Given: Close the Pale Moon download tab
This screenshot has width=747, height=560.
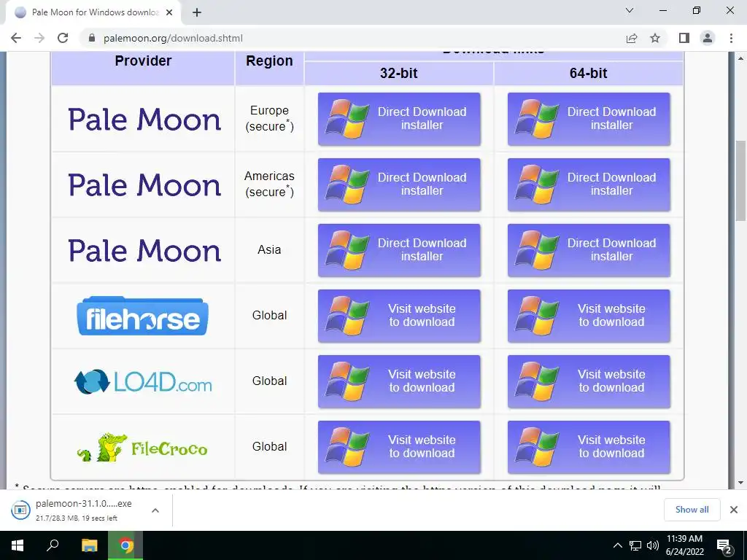Looking at the screenshot, I should point(169,12).
